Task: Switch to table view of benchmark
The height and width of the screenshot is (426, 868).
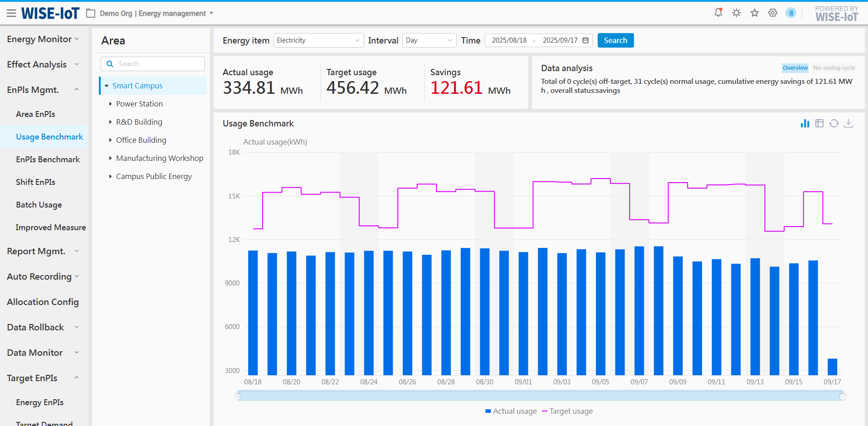Action: (x=819, y=123)
